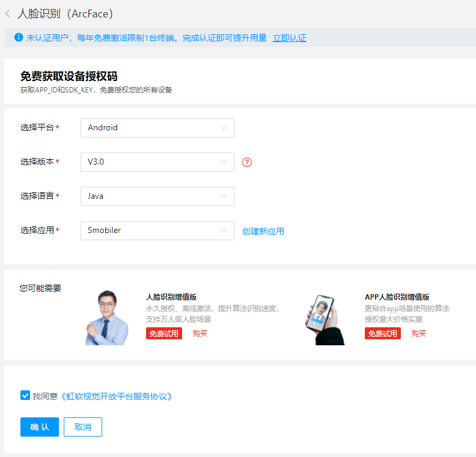Click the man in blue shirt thumbnail
Image resolution: width=476 pixels, height=457 pixels.
106,318
